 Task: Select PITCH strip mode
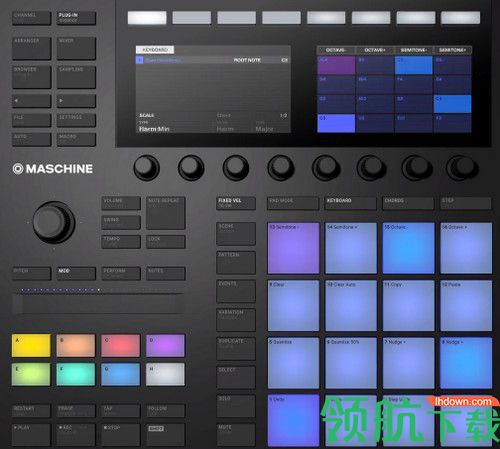coord(32,273)
